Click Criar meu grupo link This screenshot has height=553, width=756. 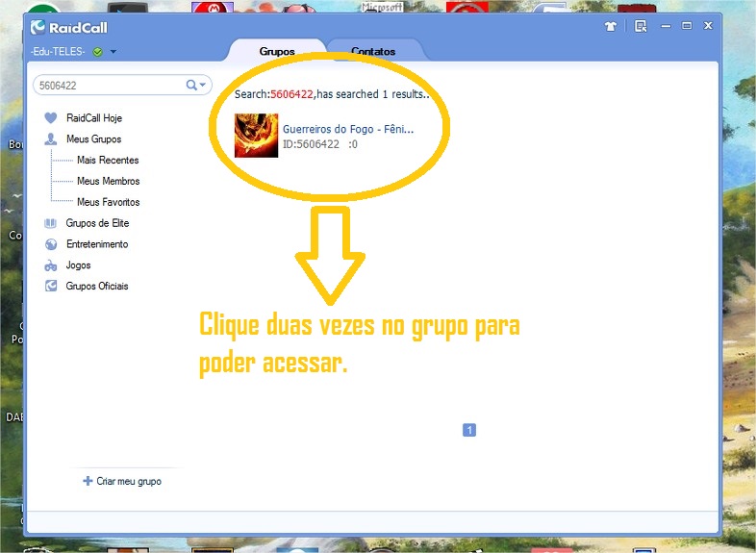point(129,481)
